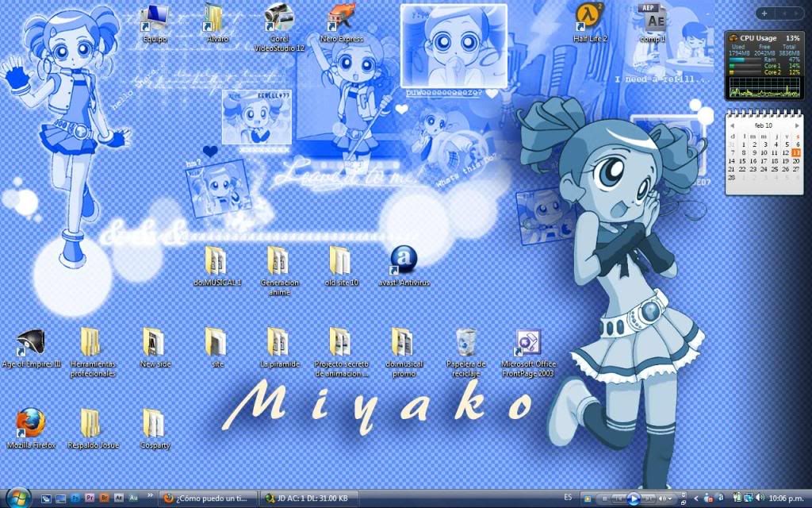Switch to the JD AC: 1 DL taskbar window
Image resolution: width=812 pixels, height=508 pixels.
(308, 498)
